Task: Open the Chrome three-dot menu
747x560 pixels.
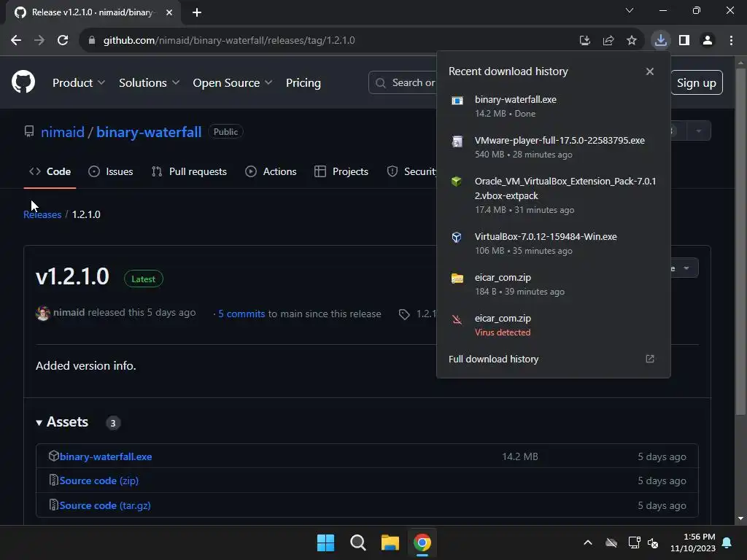Action: pyautogui.click(x=731, y=41)
